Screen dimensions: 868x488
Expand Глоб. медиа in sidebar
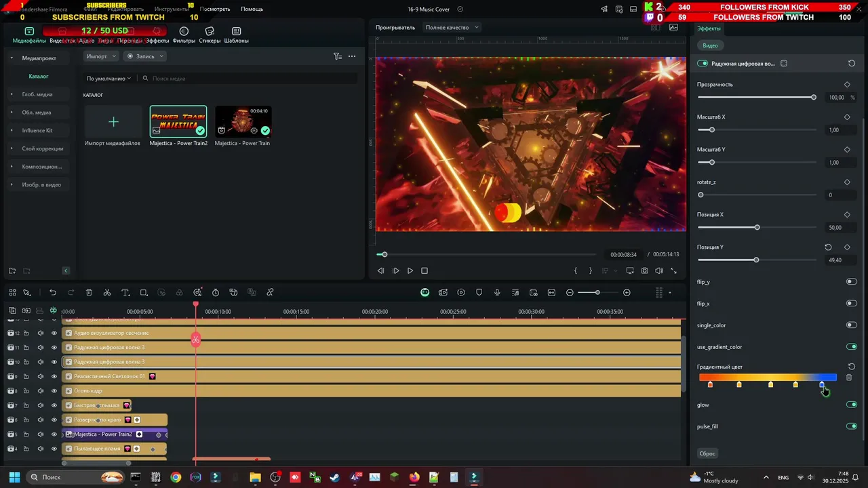12,94
